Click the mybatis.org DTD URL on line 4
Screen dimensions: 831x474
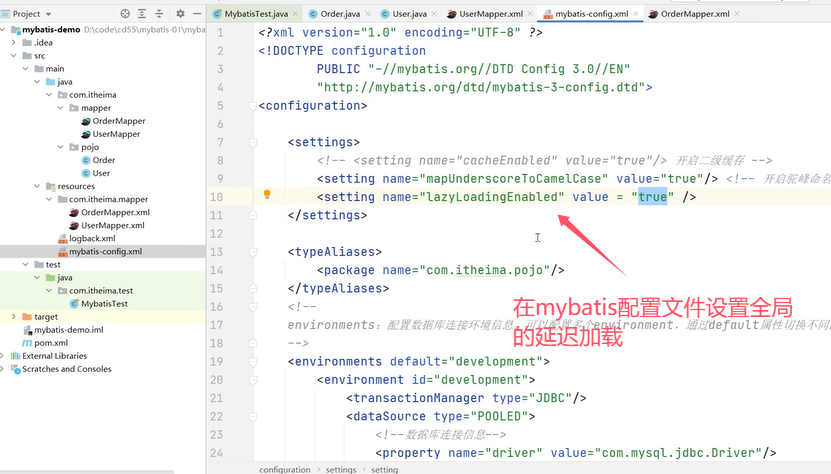[481, 87]
